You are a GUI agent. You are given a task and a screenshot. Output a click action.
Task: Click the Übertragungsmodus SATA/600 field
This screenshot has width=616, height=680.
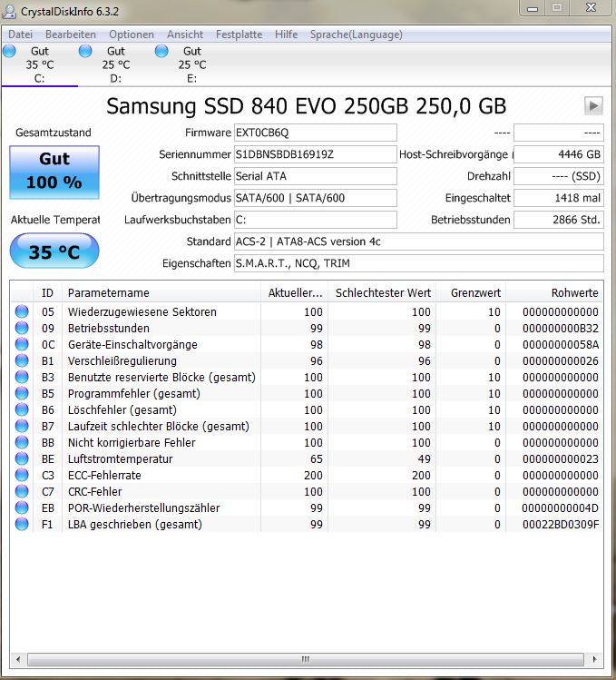point(315,198)
